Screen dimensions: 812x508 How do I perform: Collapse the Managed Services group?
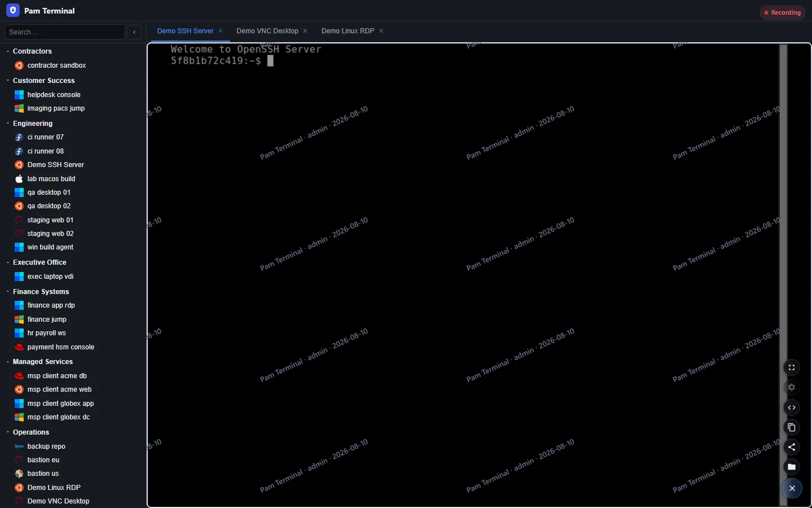coord(7,362)
